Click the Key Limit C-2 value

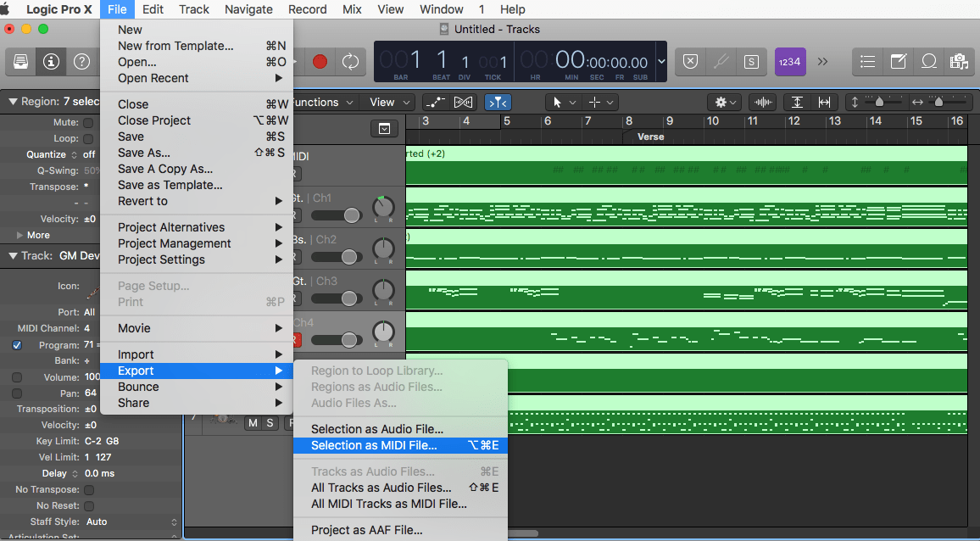pos(93,441)
